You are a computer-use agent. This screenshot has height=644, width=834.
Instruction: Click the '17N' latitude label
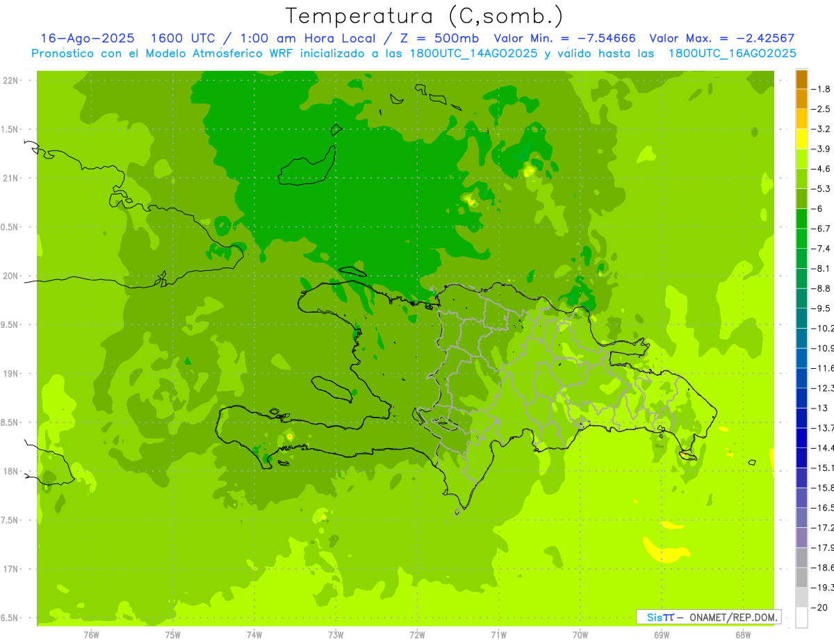tap(10, 569)
